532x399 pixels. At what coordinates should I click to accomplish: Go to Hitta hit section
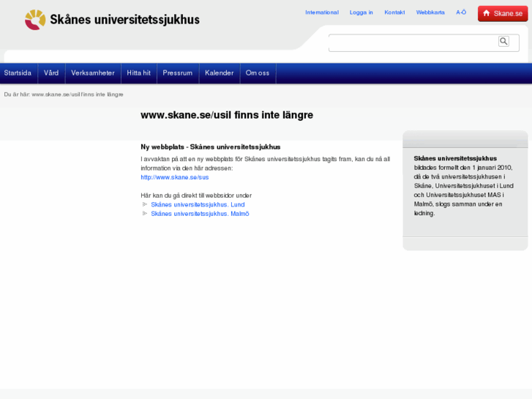(x=139, y=73)
